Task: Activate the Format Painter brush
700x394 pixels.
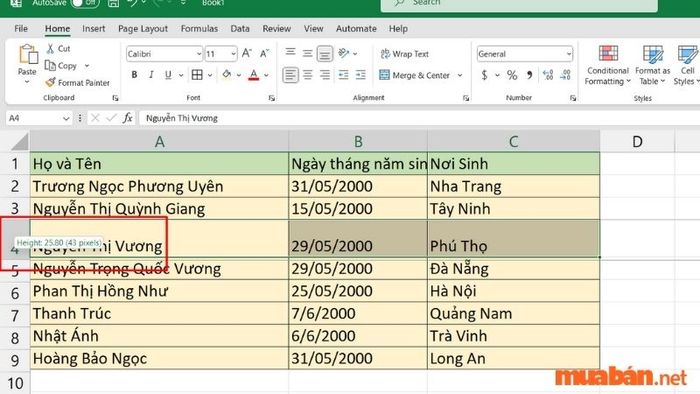Action: [x=50, y=83]
